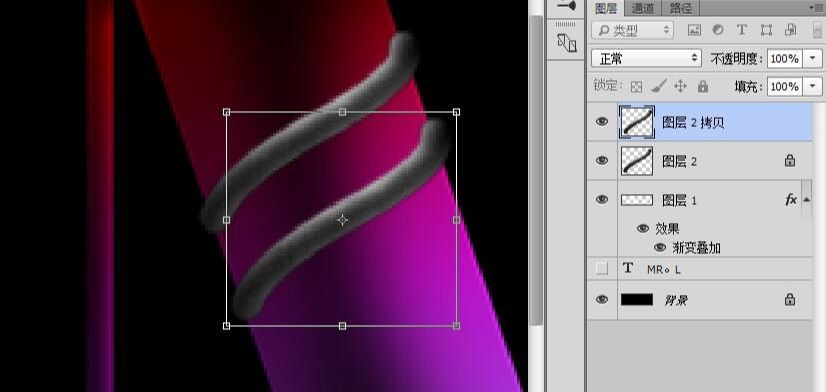Image resolution: width=826 pixels, height=392 pixels.
Task: Click the 图层 2 layer thumbnail
Action: 637,161
